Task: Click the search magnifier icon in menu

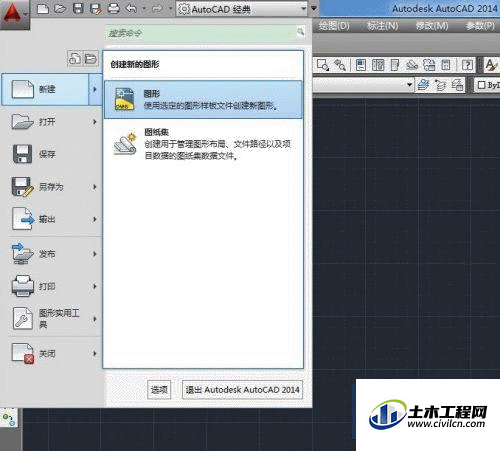Action: (x=300, y=32)
